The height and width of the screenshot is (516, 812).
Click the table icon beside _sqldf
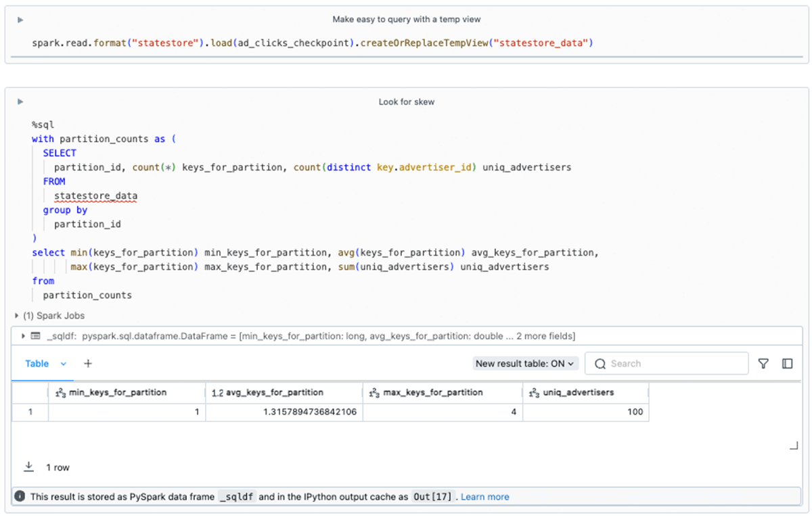point(36,336)
